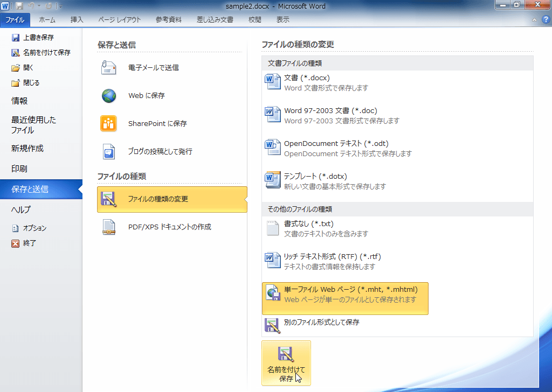
Task: Select ファイルの種類の変更 option
Action: coord(172,199)
